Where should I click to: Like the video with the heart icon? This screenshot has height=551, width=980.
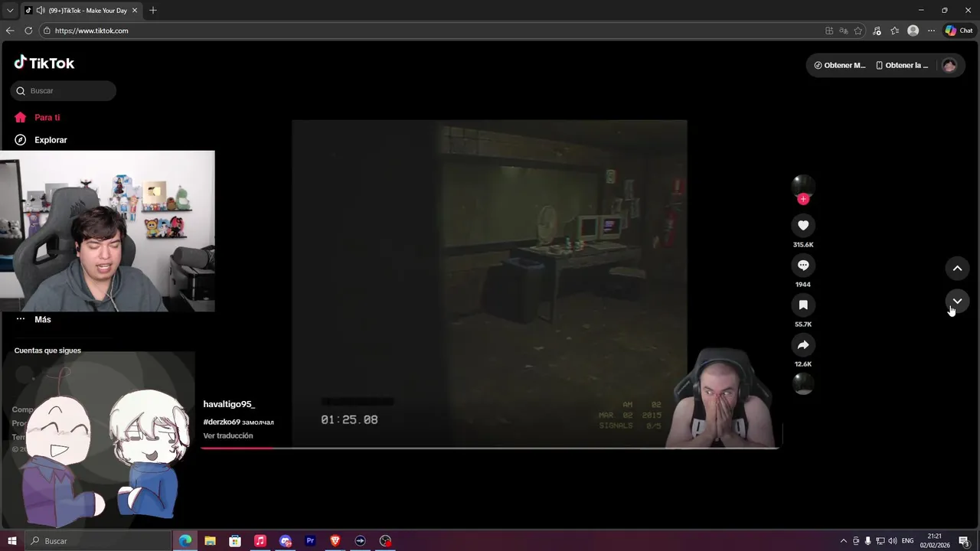click(803, 225)
